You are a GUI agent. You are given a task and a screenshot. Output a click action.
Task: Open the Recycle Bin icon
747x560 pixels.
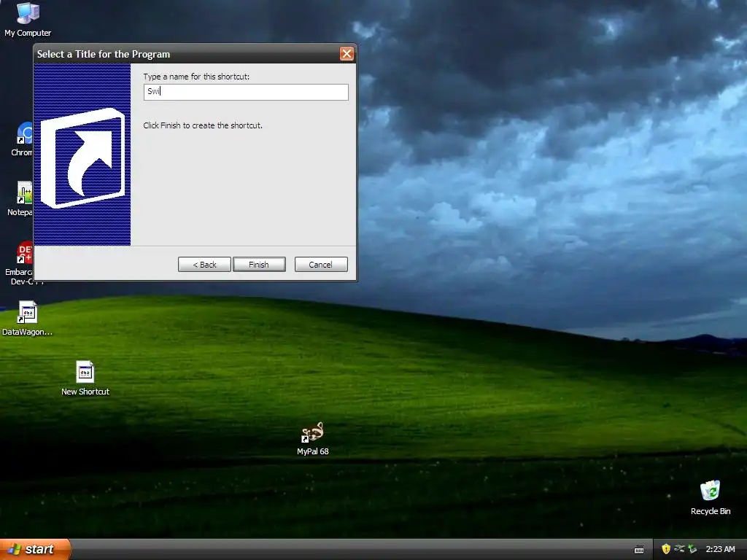[711, 497]
